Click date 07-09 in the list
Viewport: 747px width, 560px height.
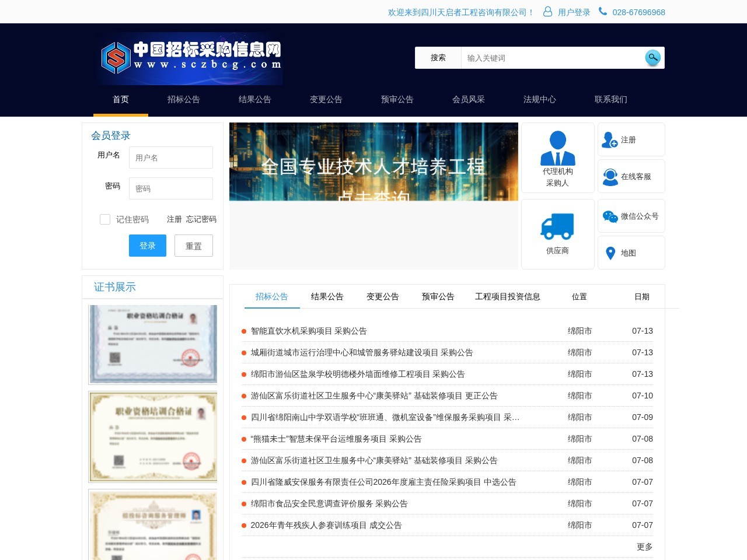pyautogui.click(x=643, y=417)
